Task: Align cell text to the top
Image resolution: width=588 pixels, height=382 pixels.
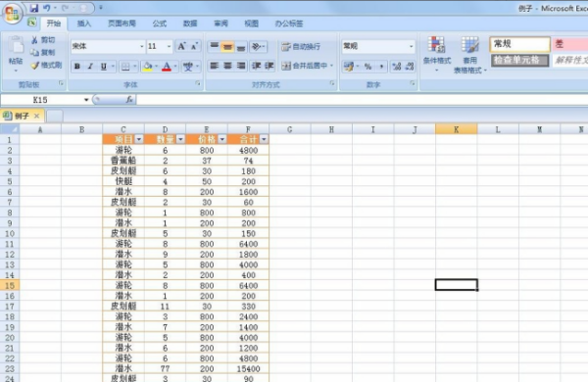Action: pyautogui.click(x=214, y=46)
